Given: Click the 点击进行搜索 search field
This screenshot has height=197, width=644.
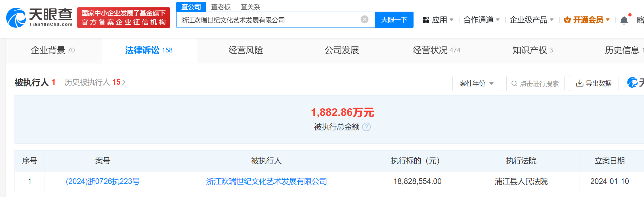Looking at the screenshot, I should tap(535, 83).
